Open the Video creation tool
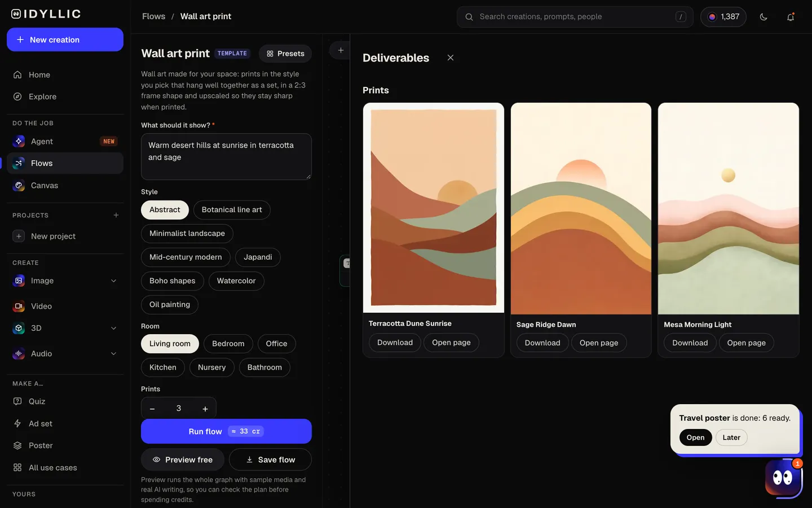Image resolution: width=812 pixels, height=508 pixels. pos(65,306)
